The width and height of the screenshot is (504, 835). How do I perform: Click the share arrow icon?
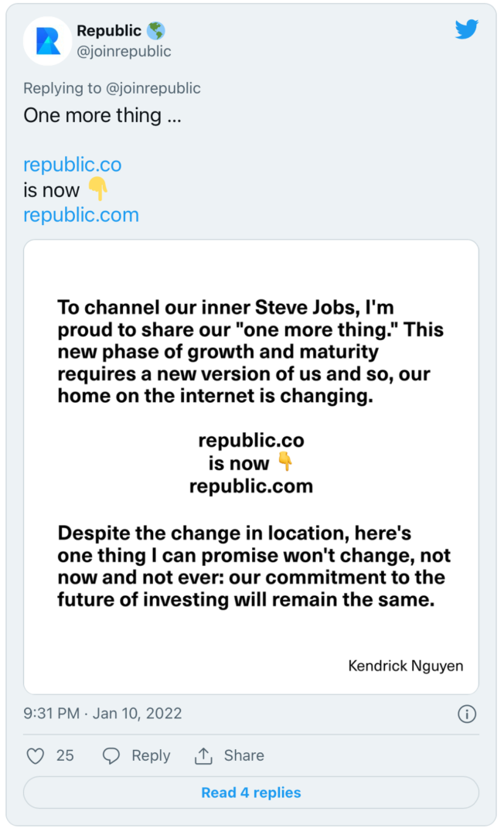point(204,755)
